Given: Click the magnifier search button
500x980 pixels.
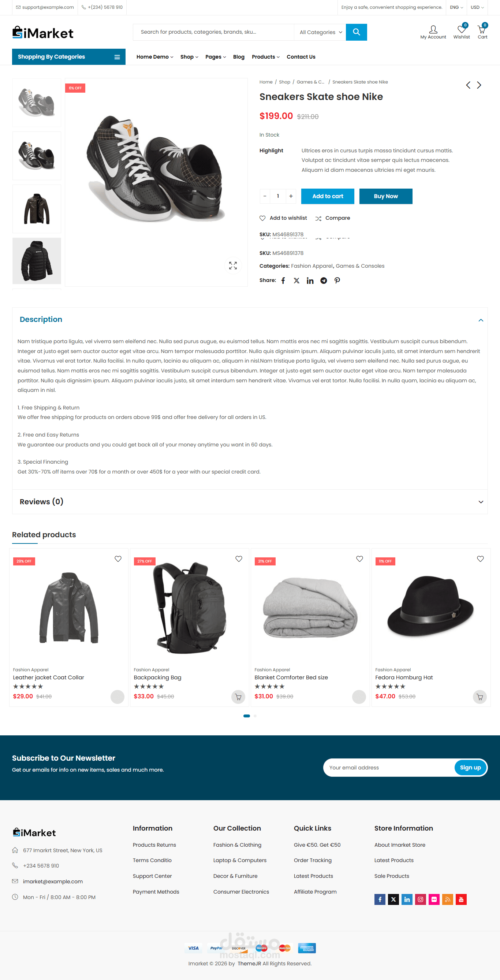Looking at the screenshot, I should (356, 32).
